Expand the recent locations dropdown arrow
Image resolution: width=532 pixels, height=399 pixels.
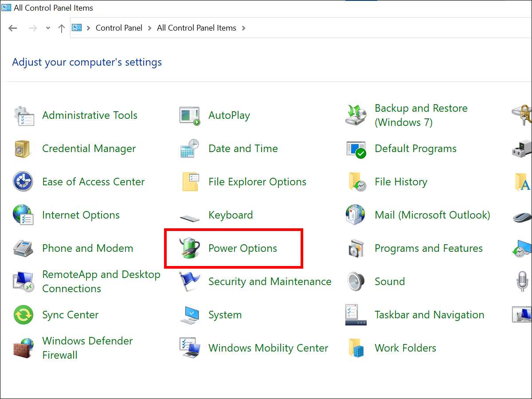(x=48, y=28)
